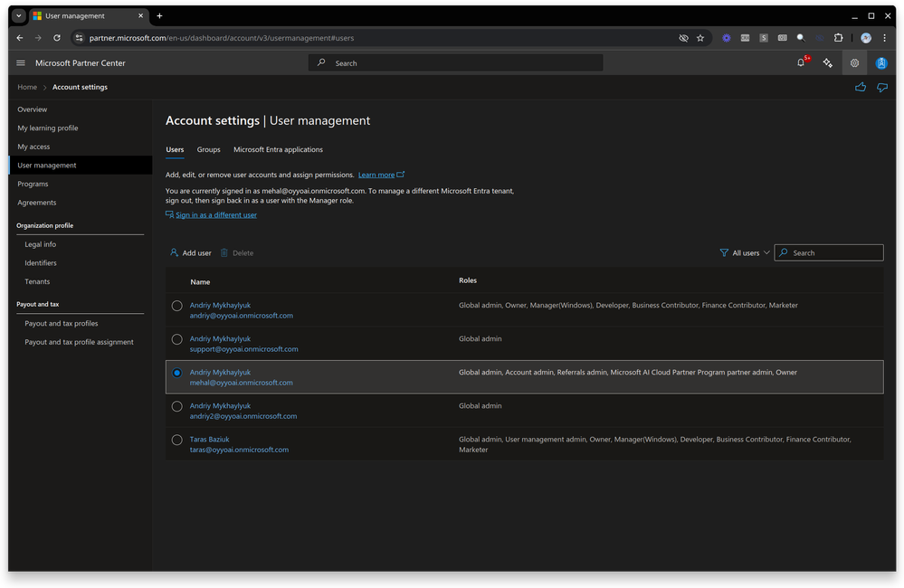Open Payout and tax profiles in sidebar

point(62,323)
